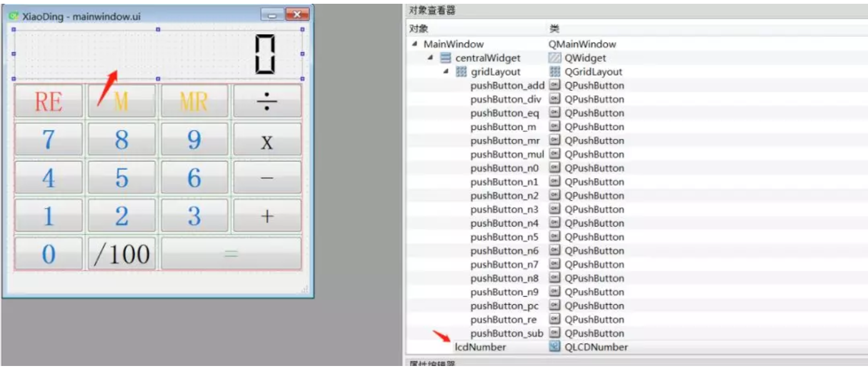Click the digit 8 button
Screen dimensions: 868x371
point(121,139)
